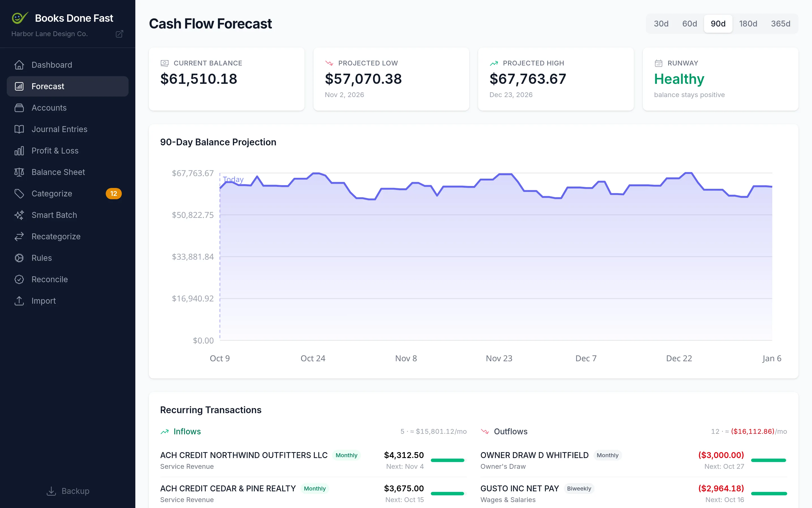812x508 pixels.
Task: Switch forecast range to 60d
Action: pyautogui.click(x=690, y=23)
